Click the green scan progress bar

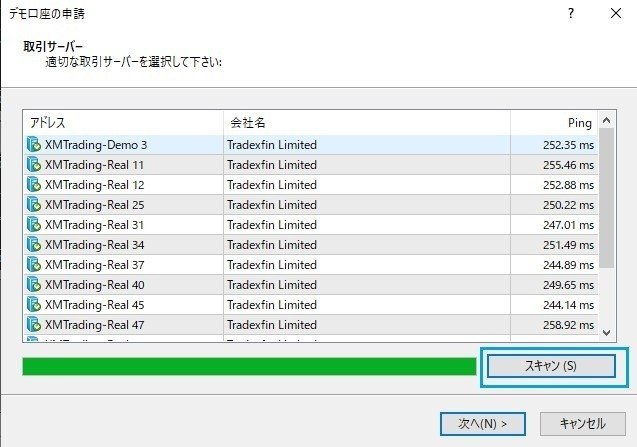[249, 366]
